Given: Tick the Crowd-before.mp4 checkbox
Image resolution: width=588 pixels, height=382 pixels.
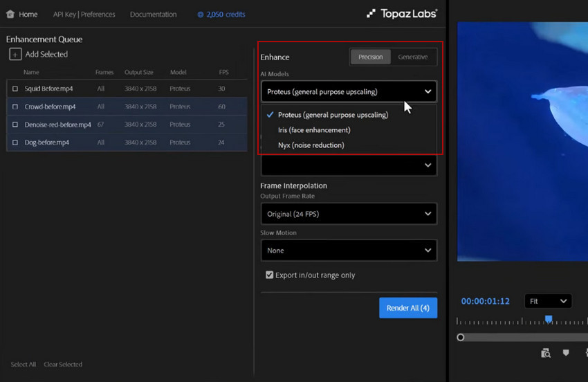Looking at the screenshot, I should 15,107.
